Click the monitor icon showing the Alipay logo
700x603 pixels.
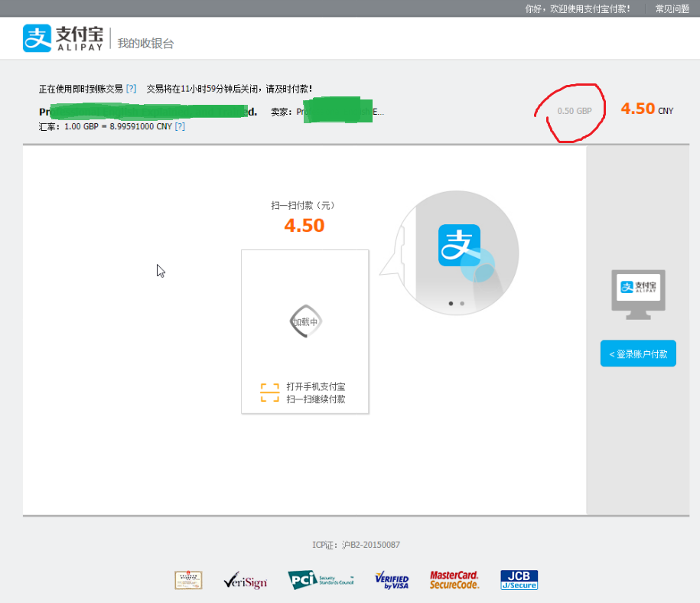638,289
